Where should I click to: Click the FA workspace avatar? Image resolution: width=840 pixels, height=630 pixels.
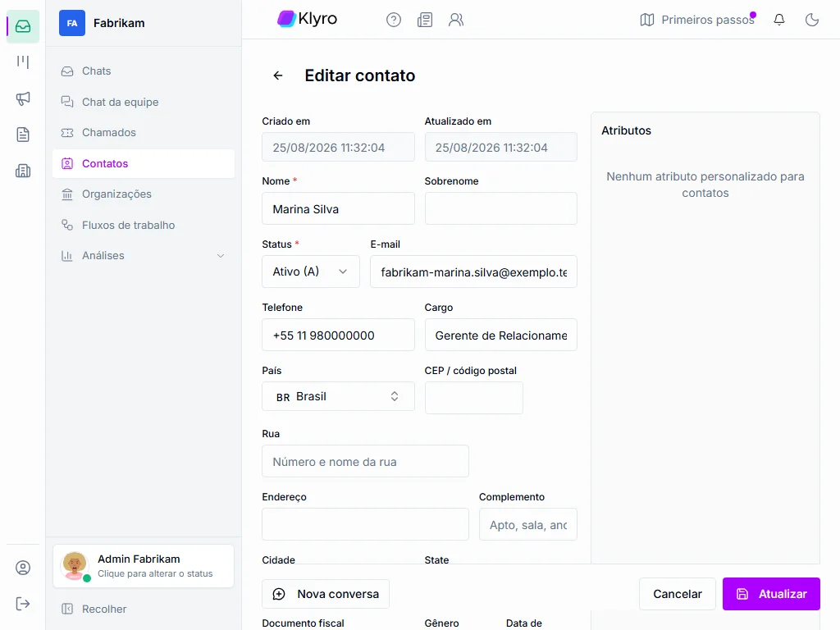72,23
